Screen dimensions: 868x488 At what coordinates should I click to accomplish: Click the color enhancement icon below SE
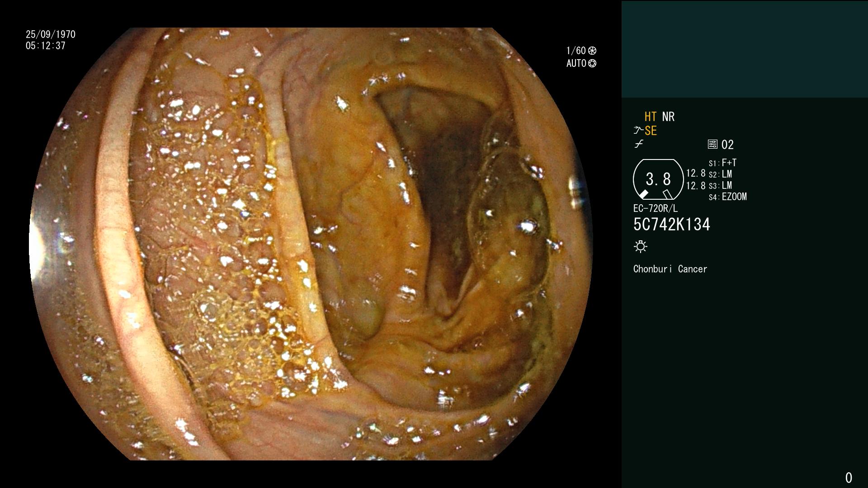[639, 144]
